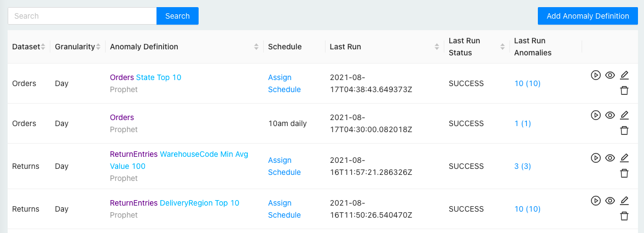Sort by Last Run Status column
Viewport: 644px width, 233px height.
tap(502, 47)
